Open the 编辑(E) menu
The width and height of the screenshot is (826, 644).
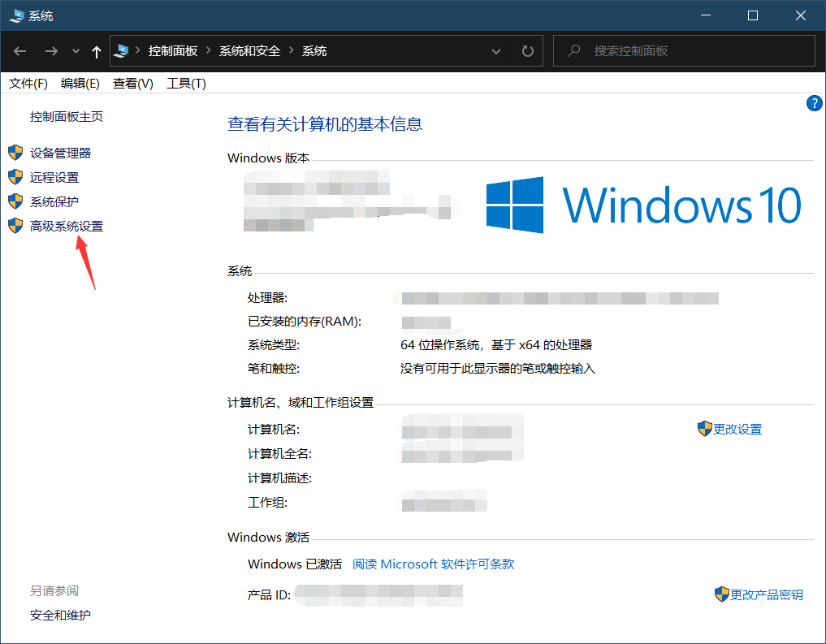tap(80, 83)
